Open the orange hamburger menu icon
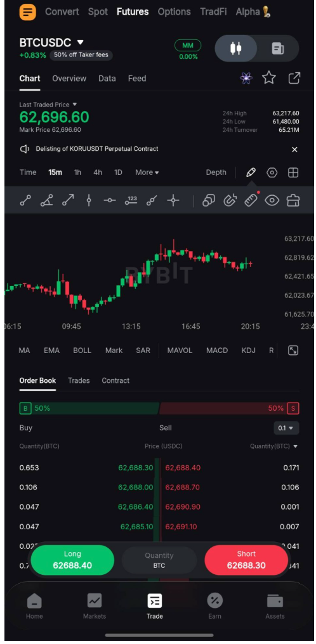Image resolution: width=316 pixels, height=644 pixels. click(27, 12)
